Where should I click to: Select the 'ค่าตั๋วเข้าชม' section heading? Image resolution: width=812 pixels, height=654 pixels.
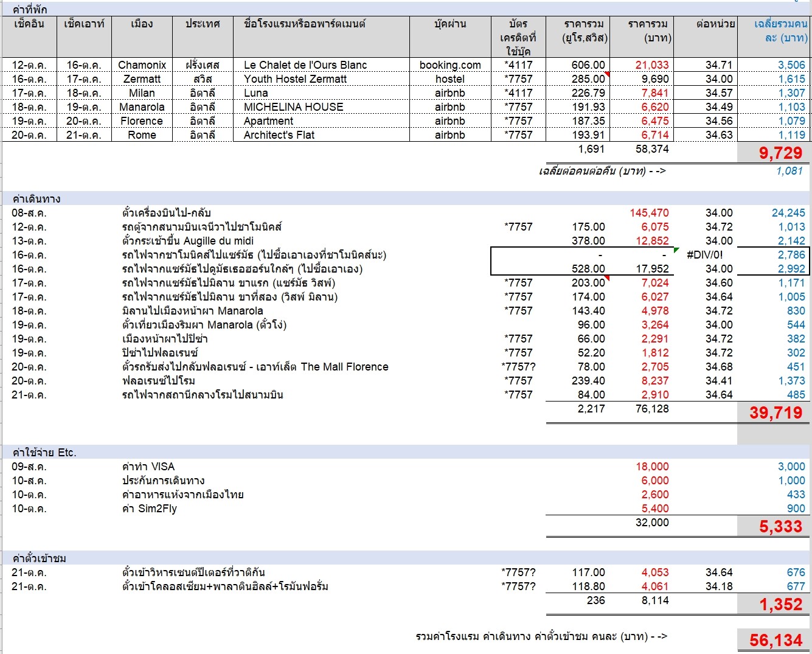pos(40,558)
